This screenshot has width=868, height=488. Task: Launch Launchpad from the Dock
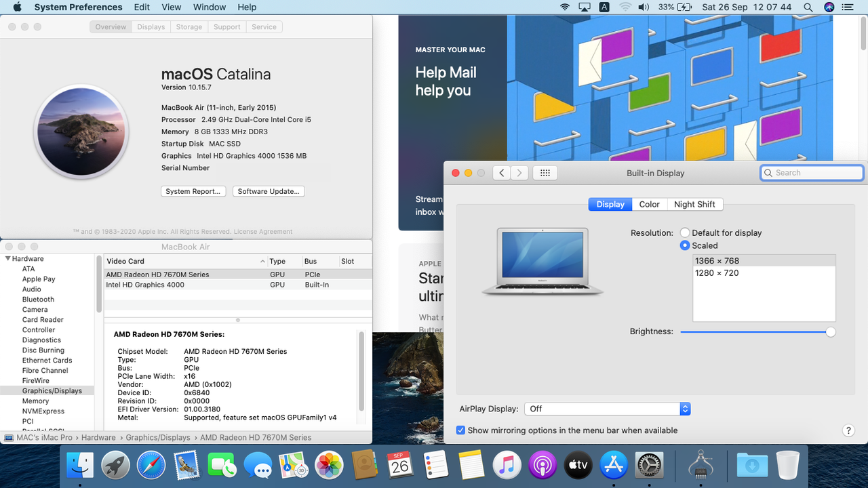[x=116, y=465]
